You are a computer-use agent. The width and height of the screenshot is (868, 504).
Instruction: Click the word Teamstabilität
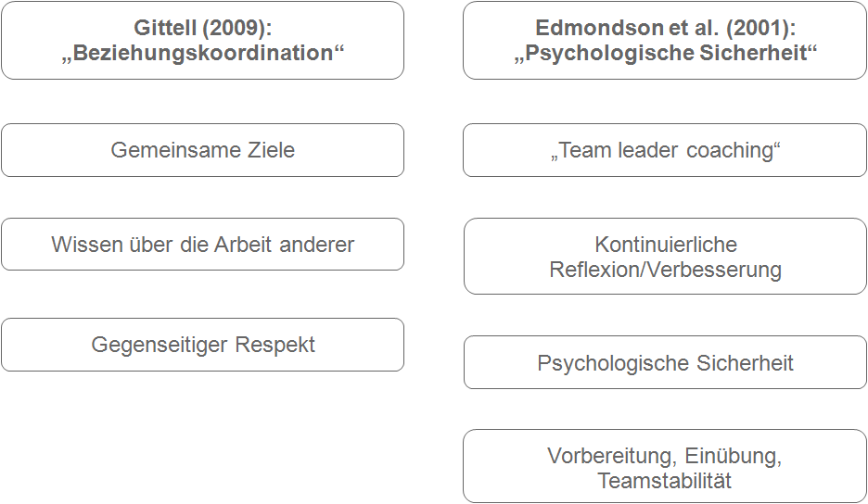tap(665, 481)
